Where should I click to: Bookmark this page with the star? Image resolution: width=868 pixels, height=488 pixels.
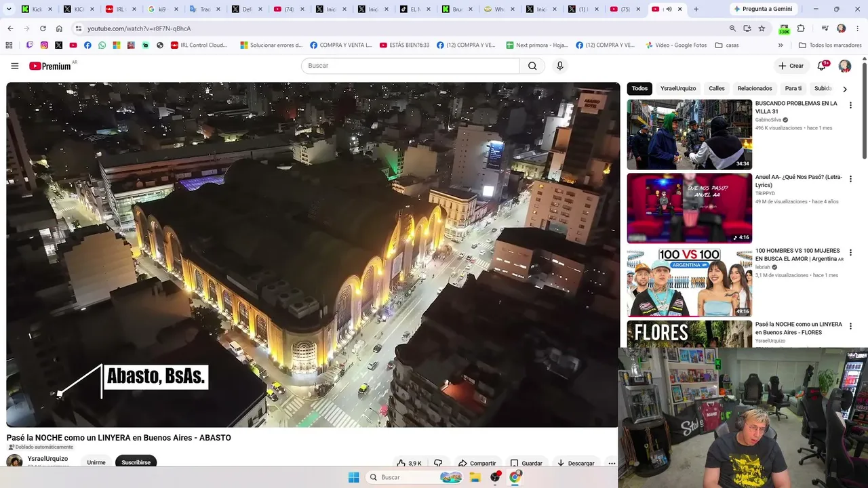762,28
